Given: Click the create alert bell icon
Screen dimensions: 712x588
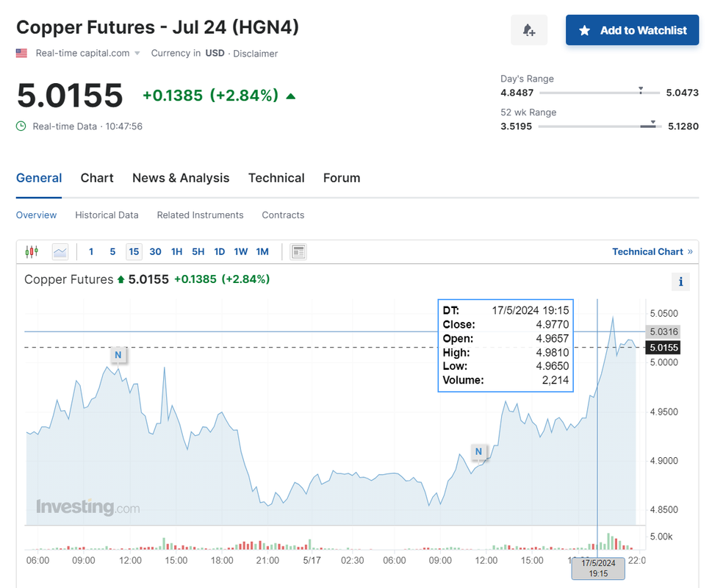Looking at the screenshot, I should (529, 30).
